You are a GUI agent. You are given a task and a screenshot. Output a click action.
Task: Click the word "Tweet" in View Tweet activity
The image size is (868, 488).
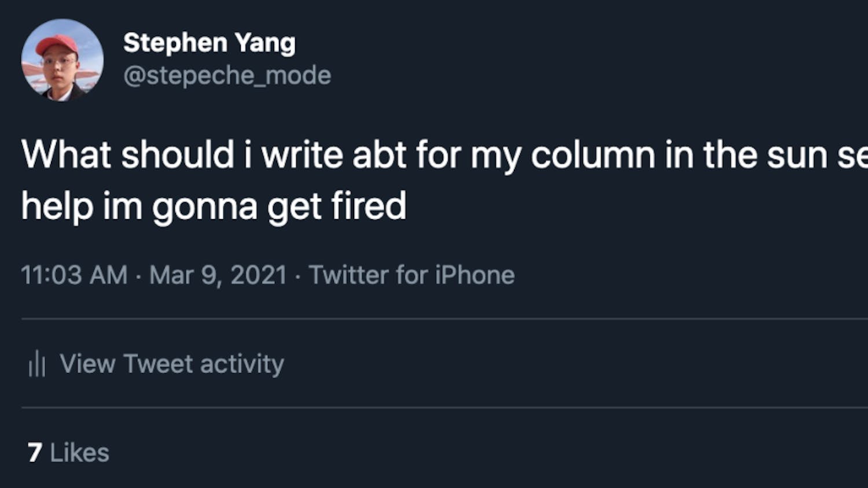[x=158, y=364]
